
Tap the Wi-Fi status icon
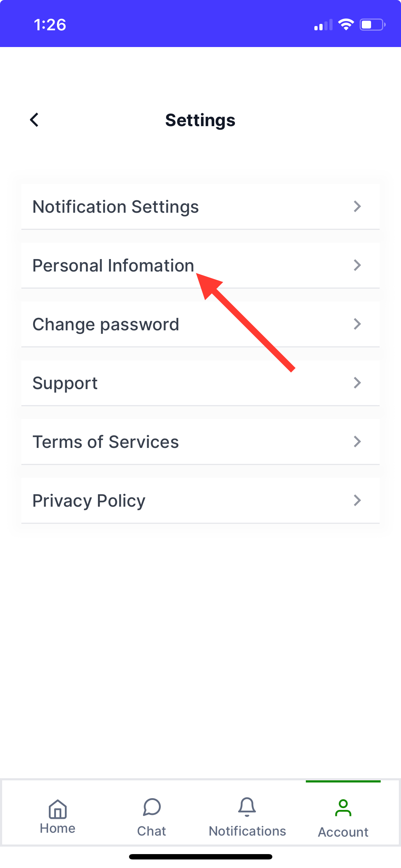346,25
